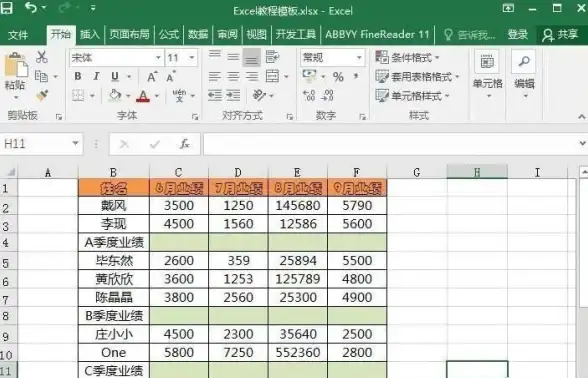Screen dimensions: 588x378
Task: Switch to the 审阅 Review tab
Action: tap(227, 35)
